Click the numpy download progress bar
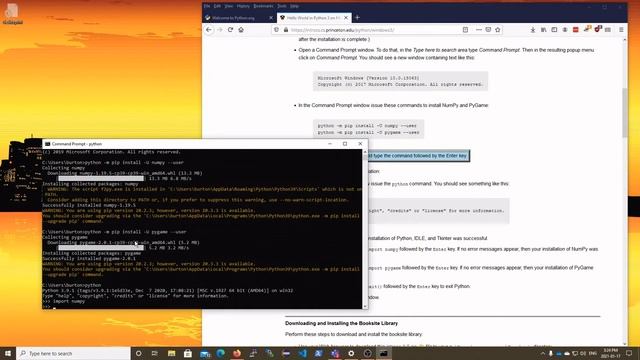The image size is (640, 360). pyautogui.click(x=101, y=178)
